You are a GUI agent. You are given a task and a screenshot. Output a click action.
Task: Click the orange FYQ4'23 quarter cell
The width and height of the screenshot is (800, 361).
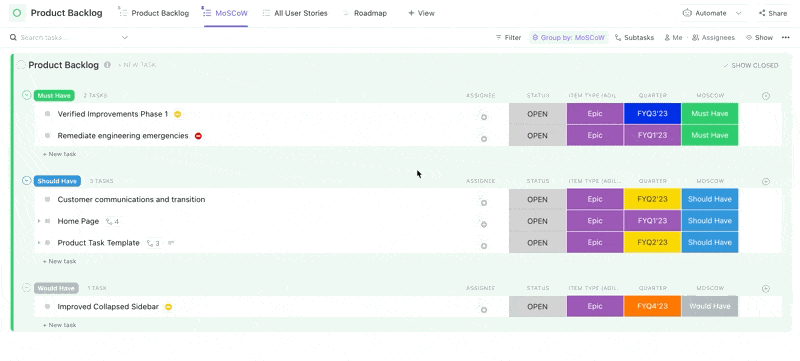click(x=652, y=306)
